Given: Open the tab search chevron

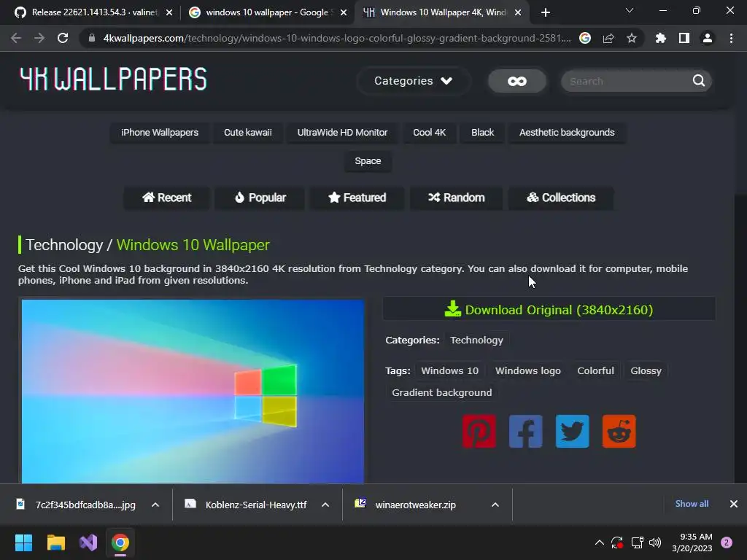Looking at the screenshot, I should 630,10.
